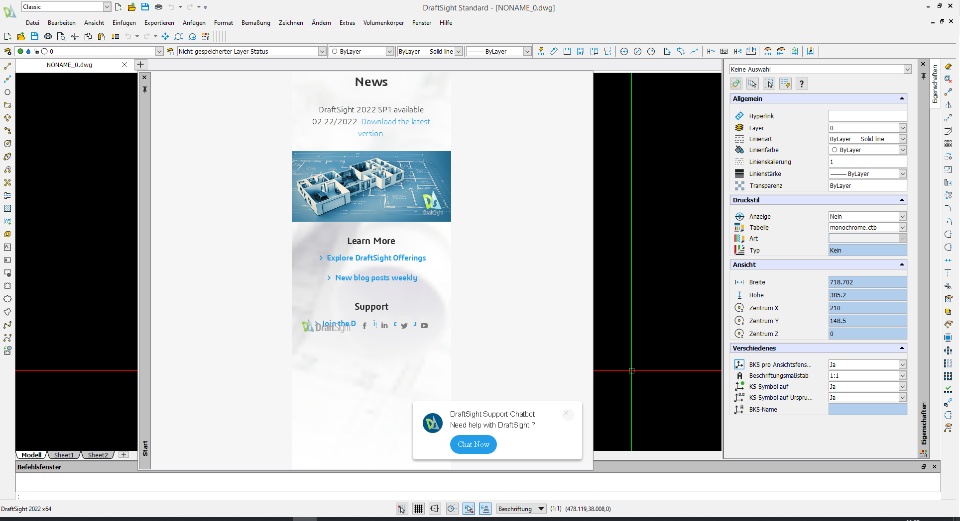The height and width of the screenshot is (521, 960).
Task: Toggle Entity Tracking (ETrack) in the status bar
Action: (x=485, y=509)
